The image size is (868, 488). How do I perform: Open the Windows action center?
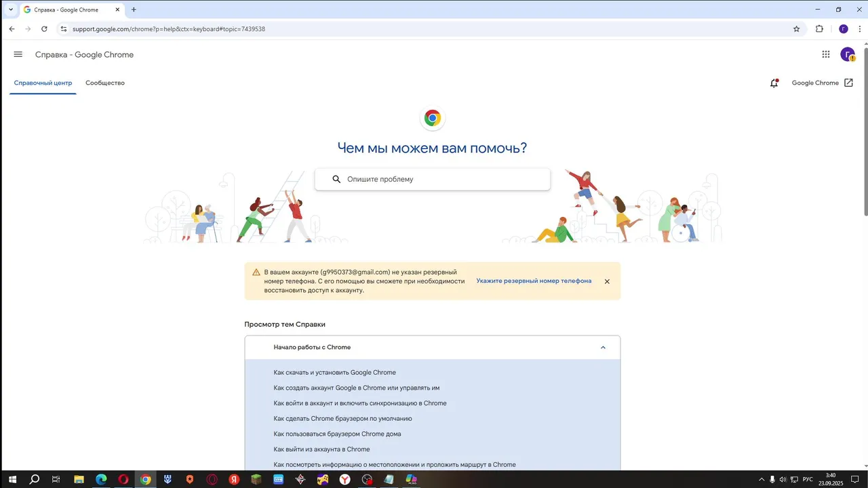(x=854, y=479)
